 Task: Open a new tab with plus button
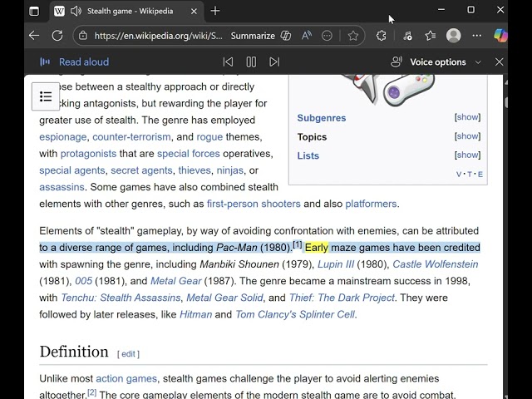tap(215, 11)
